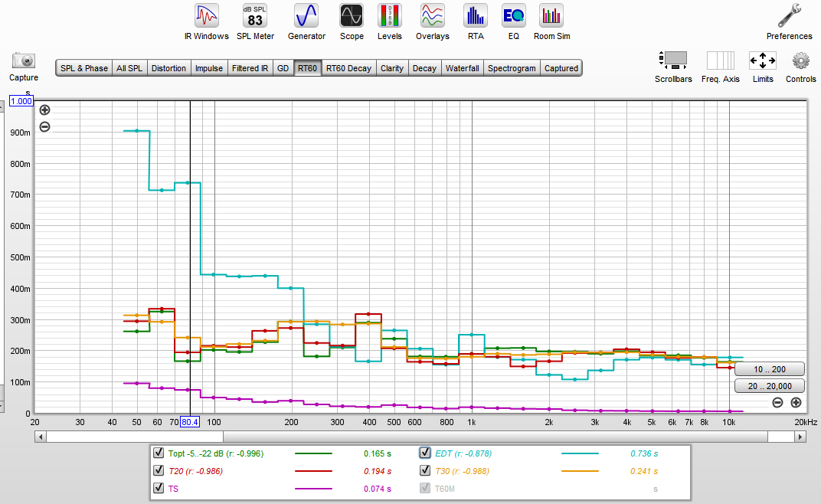Switch to the Waterfall tab
This screenshot has width=821, height=504.
[462, 68]
